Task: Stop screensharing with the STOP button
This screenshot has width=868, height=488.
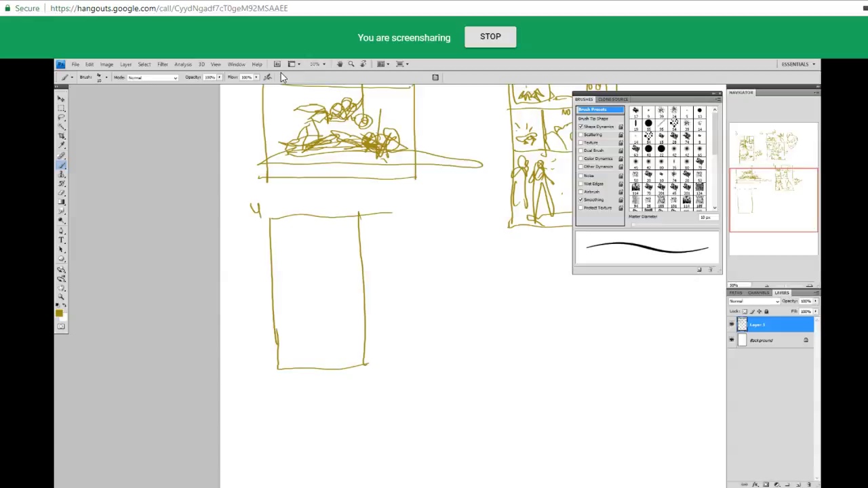Action: [490, 37]
